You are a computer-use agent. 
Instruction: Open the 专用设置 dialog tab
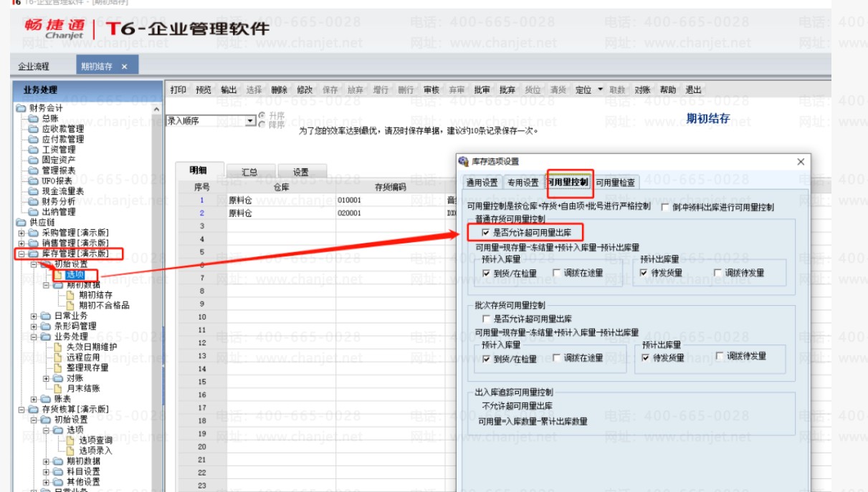[x=523, y=183]
